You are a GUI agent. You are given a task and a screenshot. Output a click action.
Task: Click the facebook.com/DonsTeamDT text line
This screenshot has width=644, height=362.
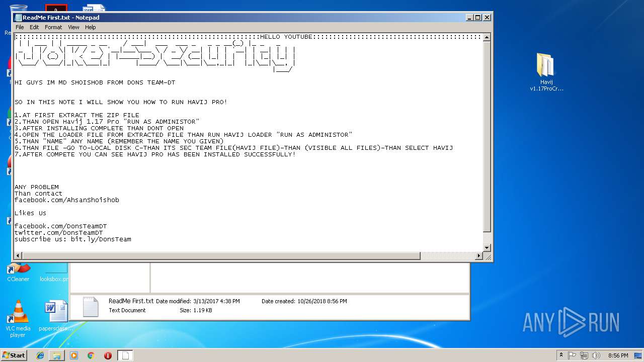tap(61, 226)
